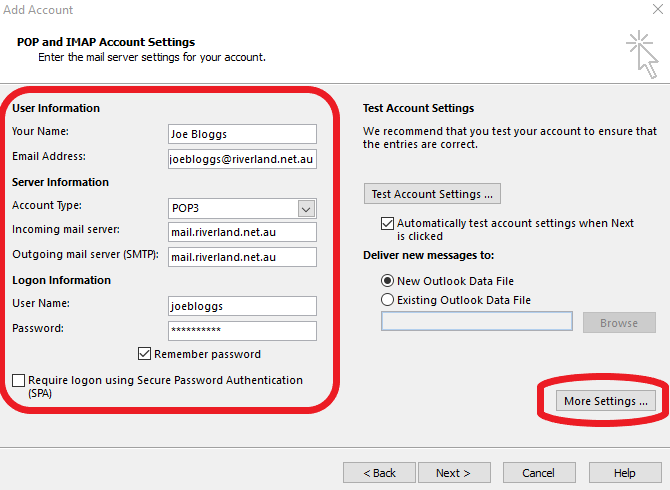The image size is (670, 490).
Task: Choose the Existing Outlook Data File option
Action: coord(387,300)
